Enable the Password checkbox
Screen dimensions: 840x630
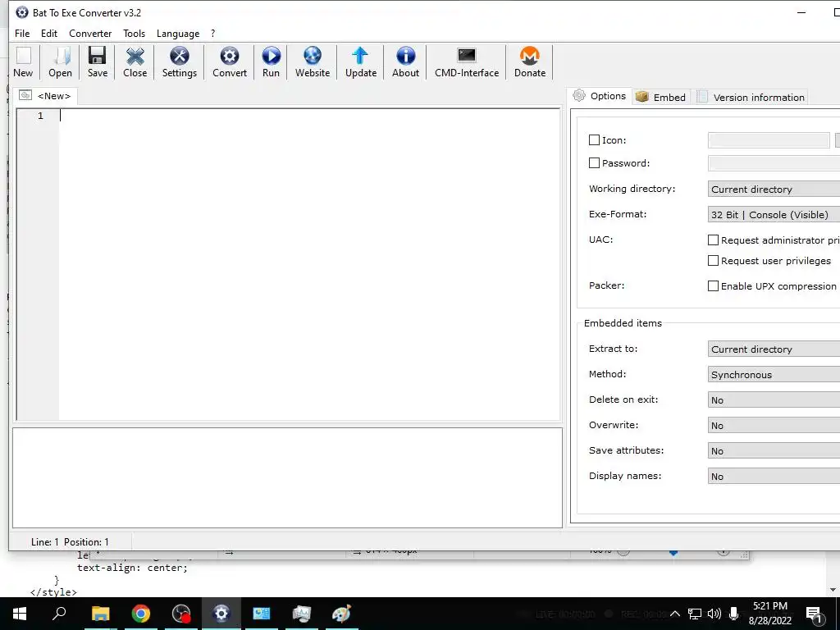point(594,163)
